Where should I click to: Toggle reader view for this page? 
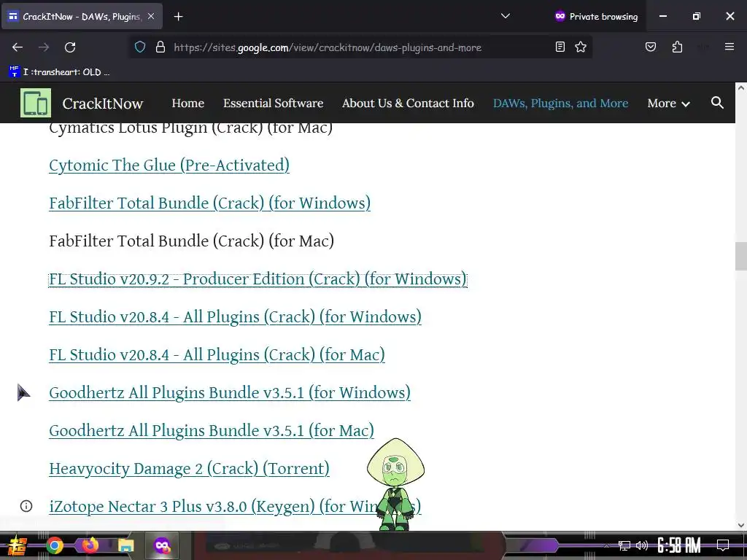click(560, 47)
